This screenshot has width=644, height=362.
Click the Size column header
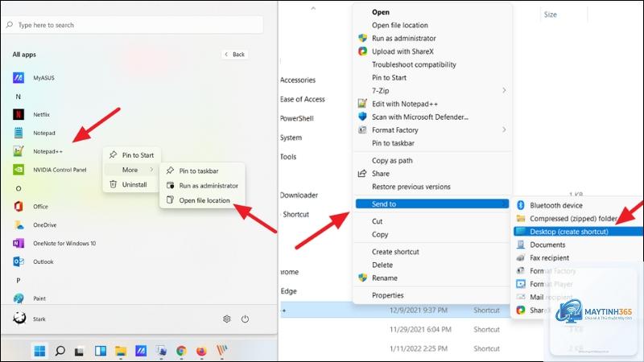[551, 14]
